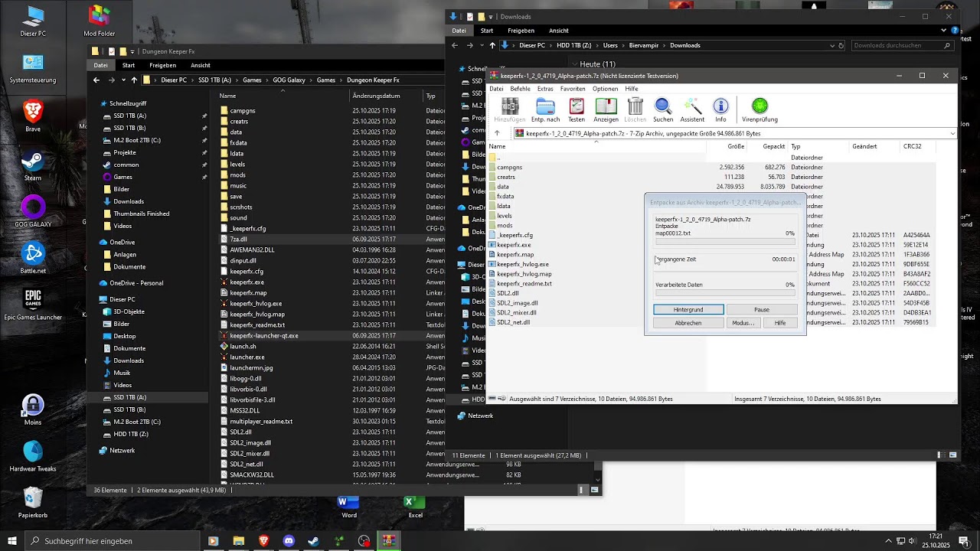This screenshot has width=980, height=551.
Task: Go up one folder in WinRAR
Action: point(497,133)
